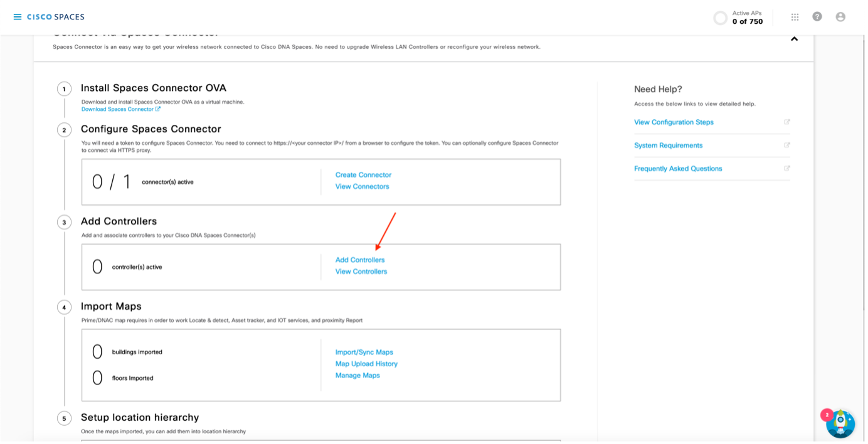The image size is (868, 444).
Task: Collapse the Spaces Connector section chevron
Action: pyautogui.click(x=794, y=39)
